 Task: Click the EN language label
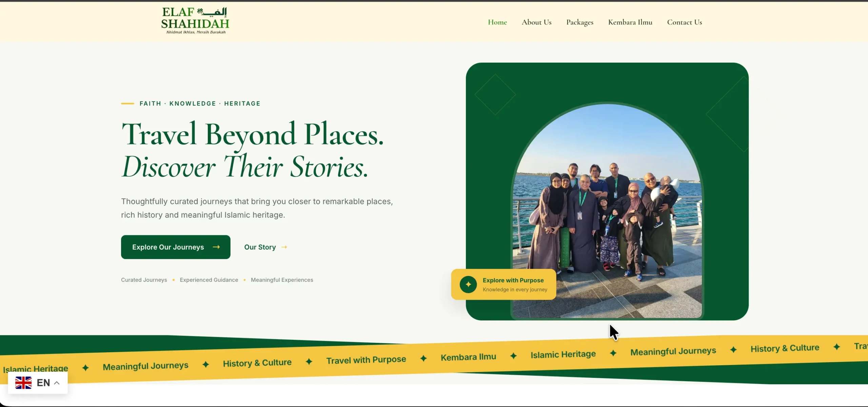pos(43,383)
